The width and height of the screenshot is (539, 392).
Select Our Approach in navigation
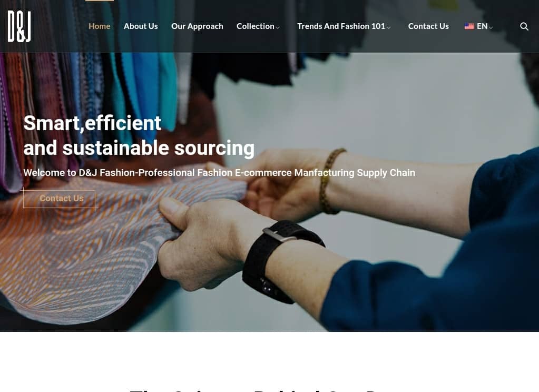click(x=197, y=26)
